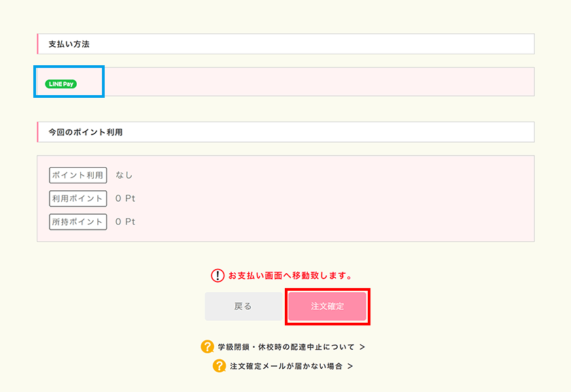Click the お支払い画面へ移動致します notice text

[290, 276]
